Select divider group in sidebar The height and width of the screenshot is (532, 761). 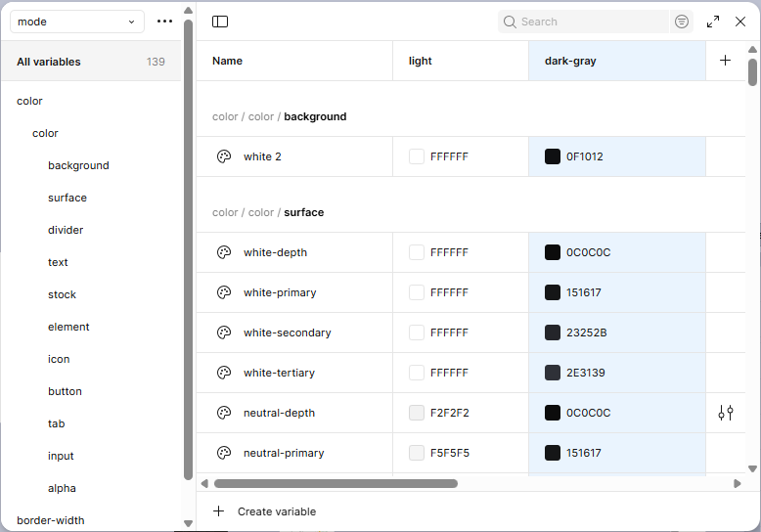[66, 230]
